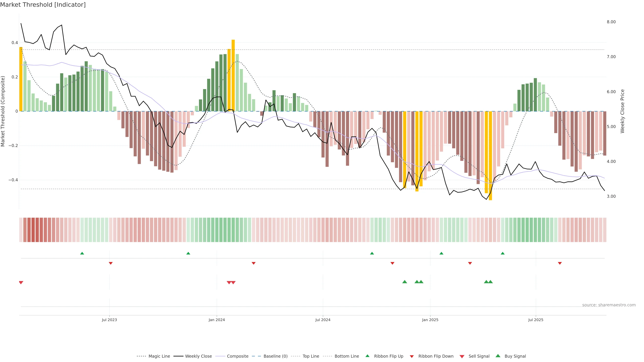Click the tallest yellow bar near Jan 2024

click(x=233, y=75)
